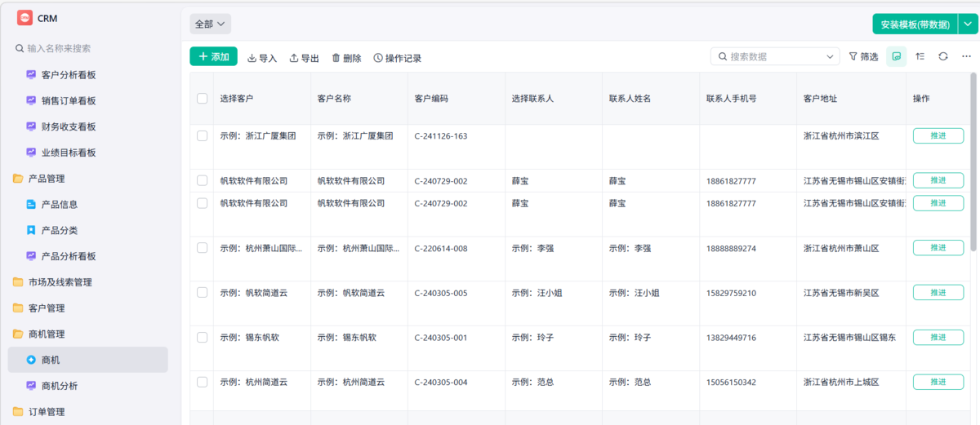Viewport: 980px width, 425px height.
Task: Click the sort order icon in toolbar
Action: pos(920,56)
